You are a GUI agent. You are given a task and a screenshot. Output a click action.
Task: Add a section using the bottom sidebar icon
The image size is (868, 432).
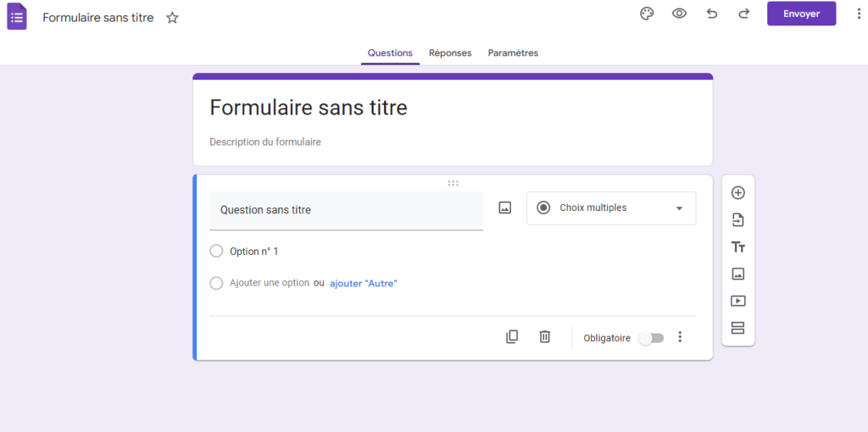coord(738,328)
